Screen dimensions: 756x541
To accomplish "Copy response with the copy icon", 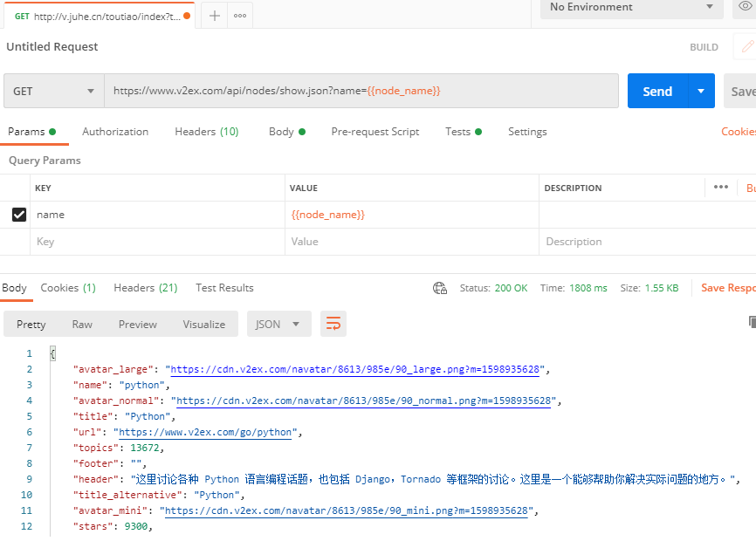I will click(x=753, y=322).
